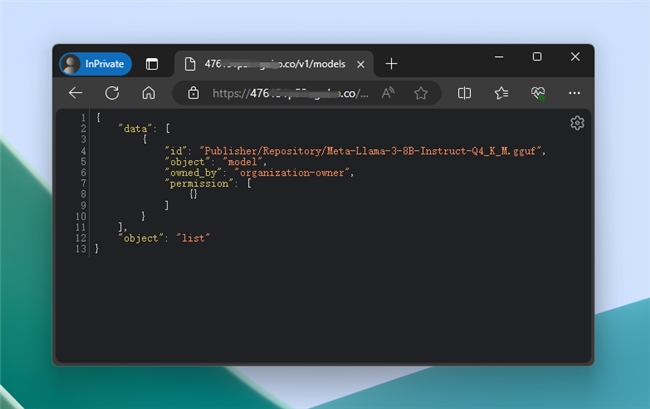Click the address bar URL
The image size is (650, 409).
tap(290, 93)
